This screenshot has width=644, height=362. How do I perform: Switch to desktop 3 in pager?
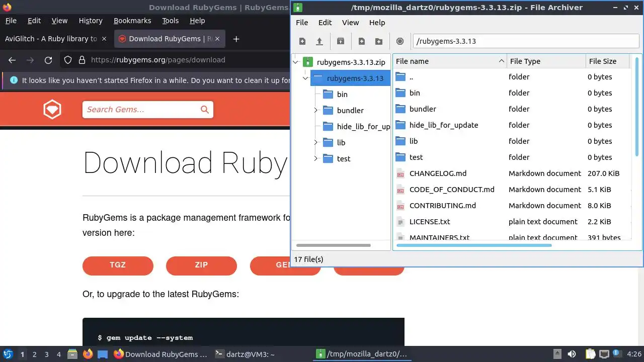click(x=47, y=354)
